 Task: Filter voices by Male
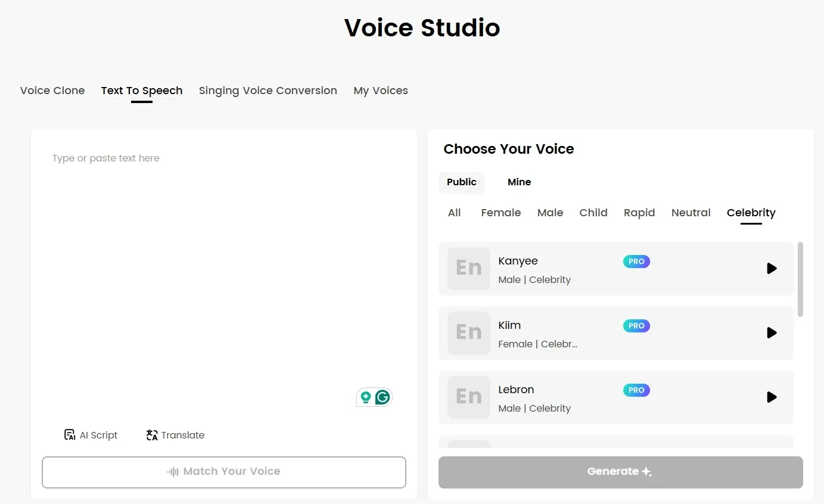click(x=550, y=213)
